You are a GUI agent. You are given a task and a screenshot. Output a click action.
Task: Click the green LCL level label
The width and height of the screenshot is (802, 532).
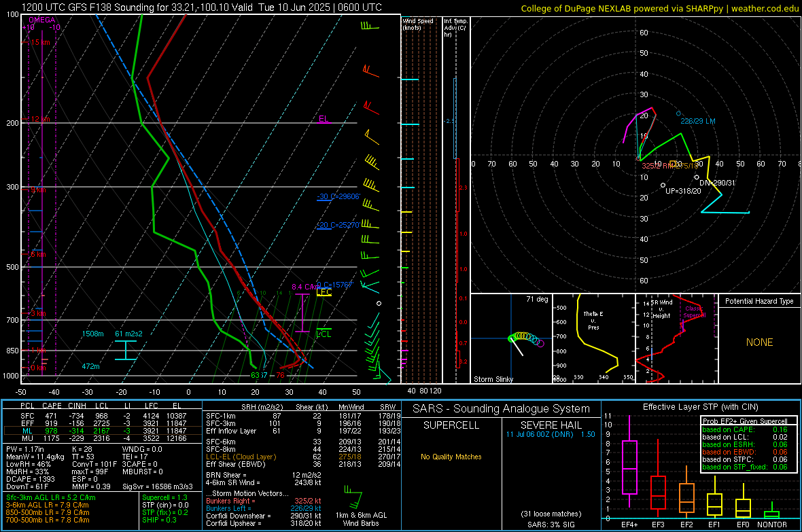(324, 334)
